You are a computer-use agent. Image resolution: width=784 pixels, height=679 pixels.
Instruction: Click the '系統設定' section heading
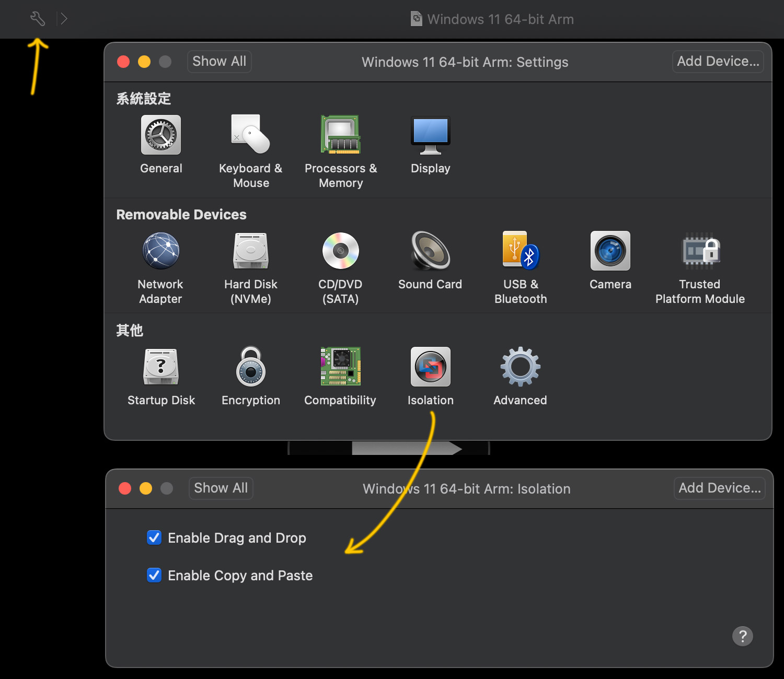(x=144, y=99)
